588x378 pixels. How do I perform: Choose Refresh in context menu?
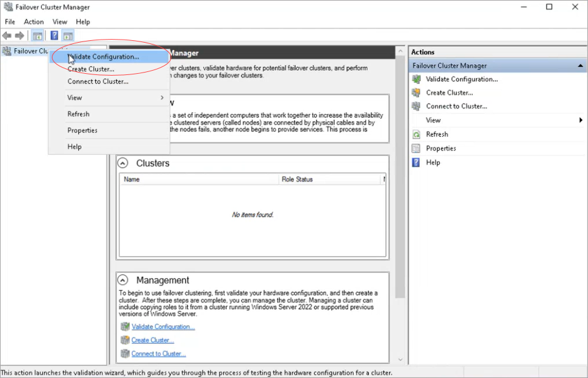(x=109, y=114)
